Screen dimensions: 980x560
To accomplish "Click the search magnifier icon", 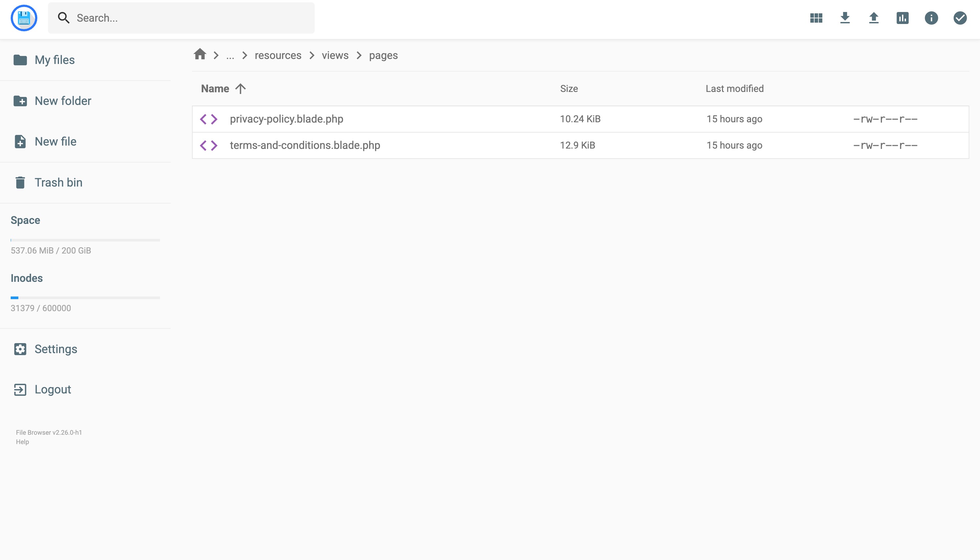I will [x=63, y=18].
